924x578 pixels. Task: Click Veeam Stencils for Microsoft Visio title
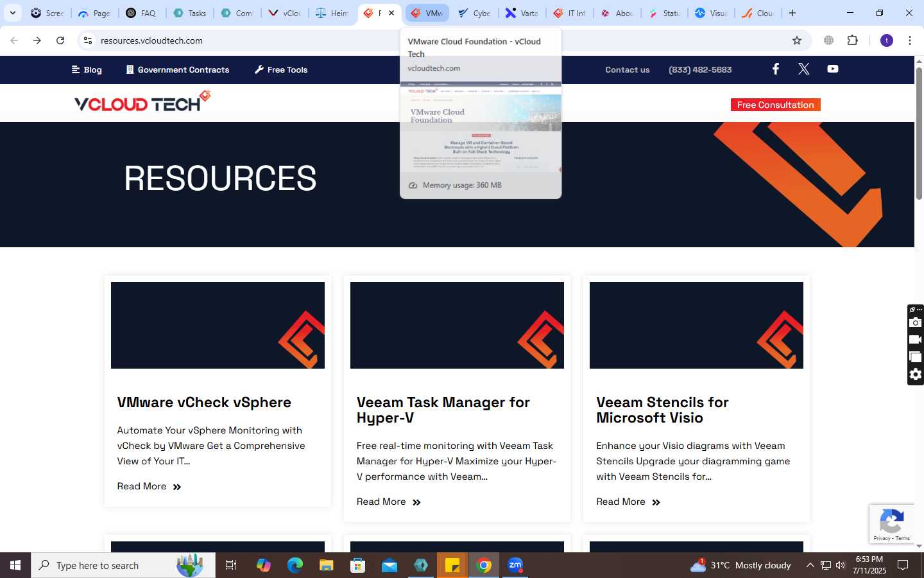pos(662,410)
